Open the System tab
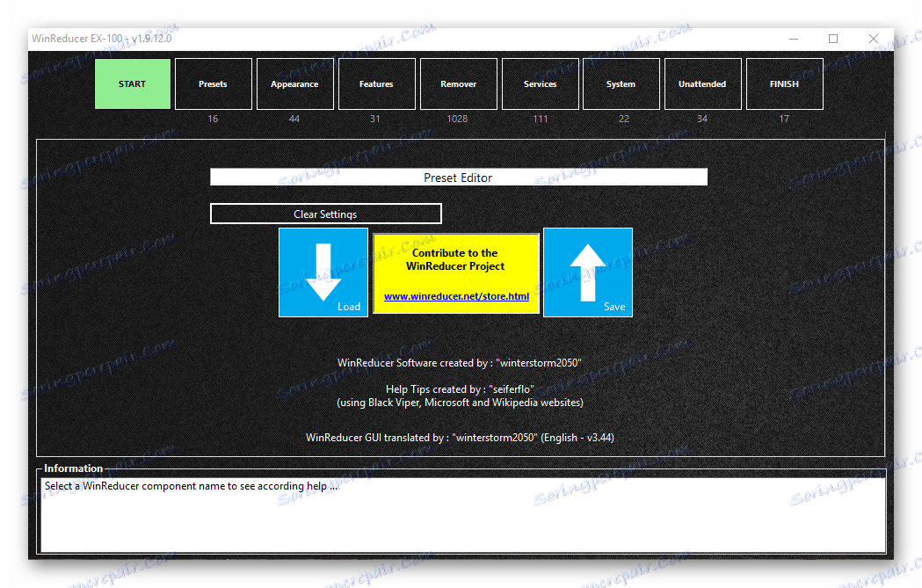 [x=621, y=83]
